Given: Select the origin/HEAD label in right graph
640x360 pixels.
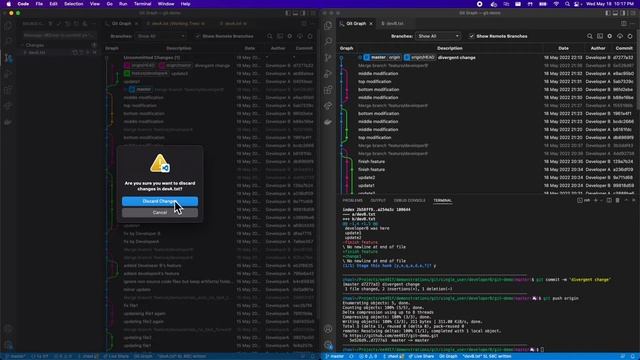Looking at the screenshot, I should click(420, 58).
